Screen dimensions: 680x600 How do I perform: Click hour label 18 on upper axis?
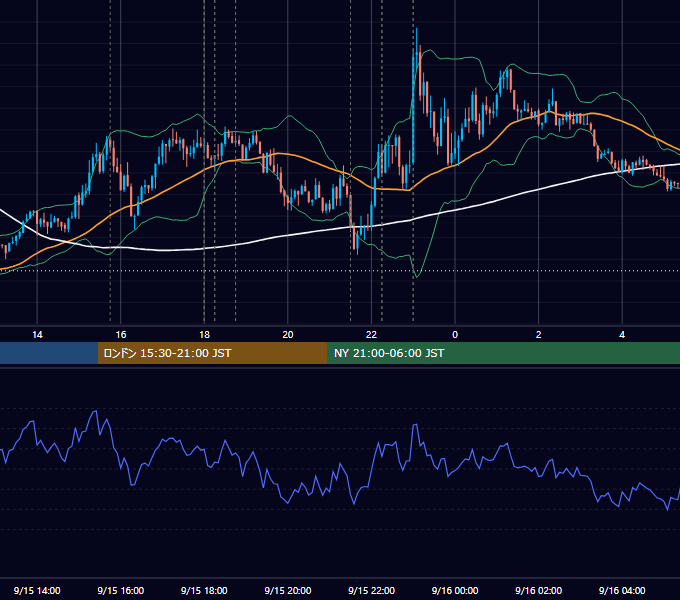click(x=204, y=335)
